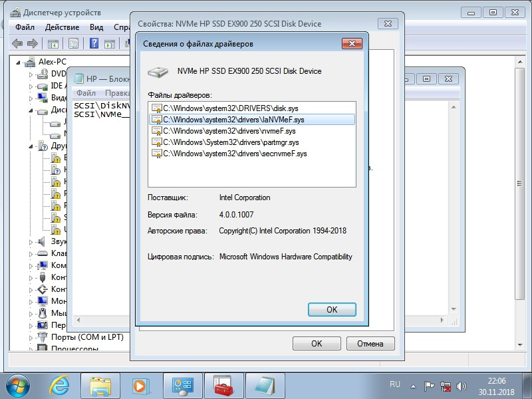Viewport: 532px width, 399px height.
Task: Open the Вид menu in Device Manager
Action: point(96,27)
